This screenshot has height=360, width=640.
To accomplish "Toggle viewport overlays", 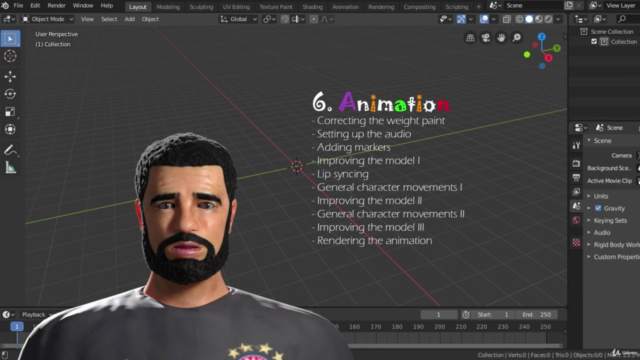I will [x=484, y=19].
